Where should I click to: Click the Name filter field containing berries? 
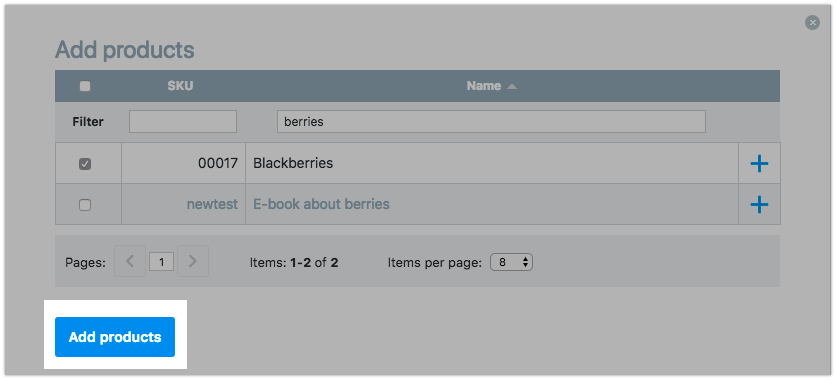point(491,122)
